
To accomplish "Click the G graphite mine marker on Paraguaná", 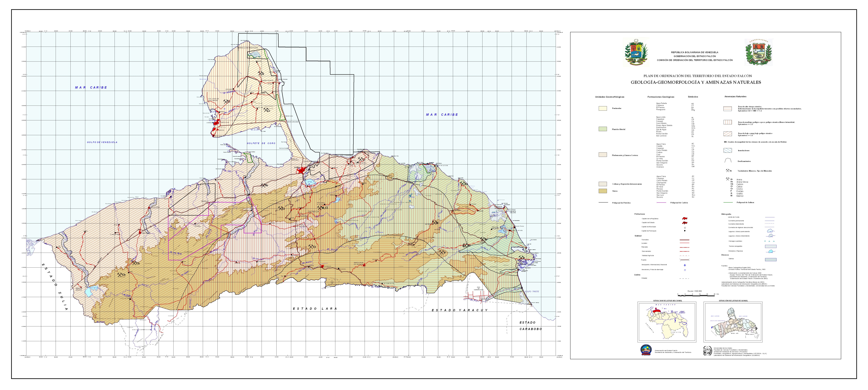I will [x=261, y=73].
